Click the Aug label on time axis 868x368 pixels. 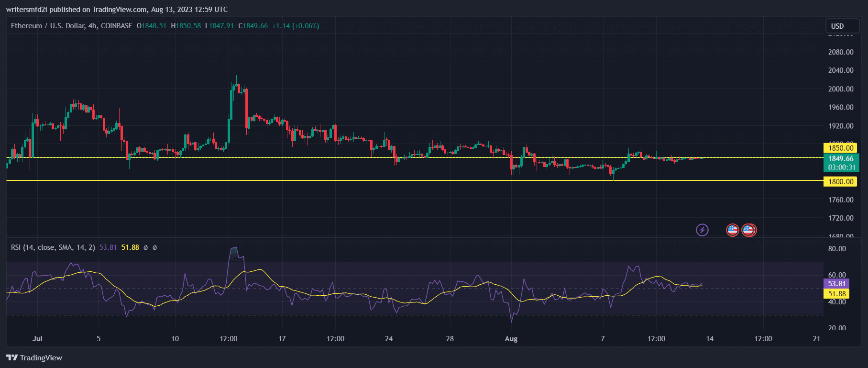click(x=511, y=339)
